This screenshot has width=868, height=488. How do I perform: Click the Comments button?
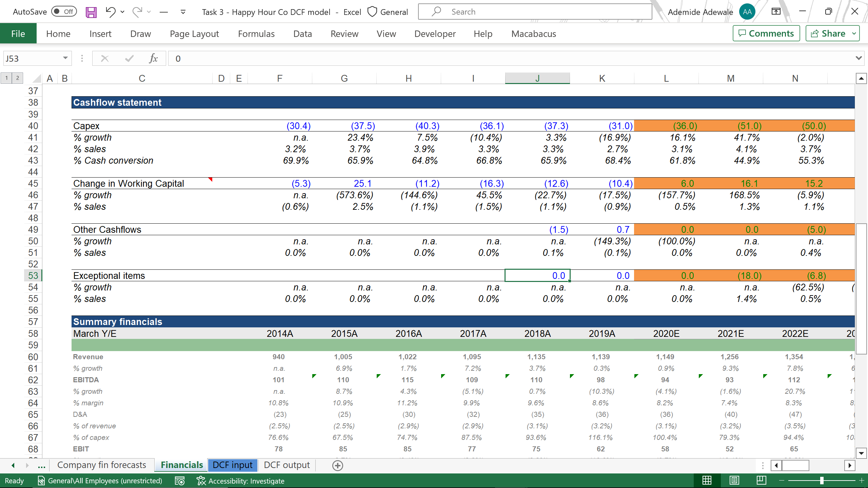(766, 34)
